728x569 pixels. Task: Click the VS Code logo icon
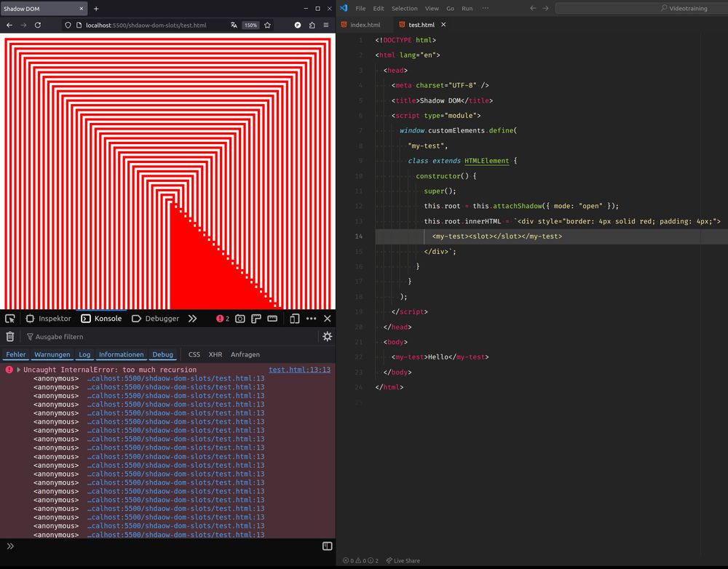(x=344, y=8)
